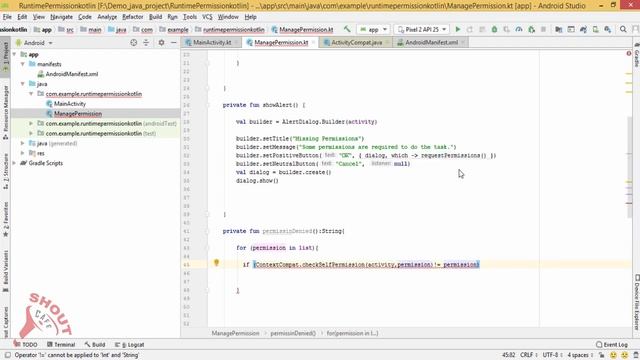
Task: Open the Structure sidebar tab
Action: (x=5, y=171)
